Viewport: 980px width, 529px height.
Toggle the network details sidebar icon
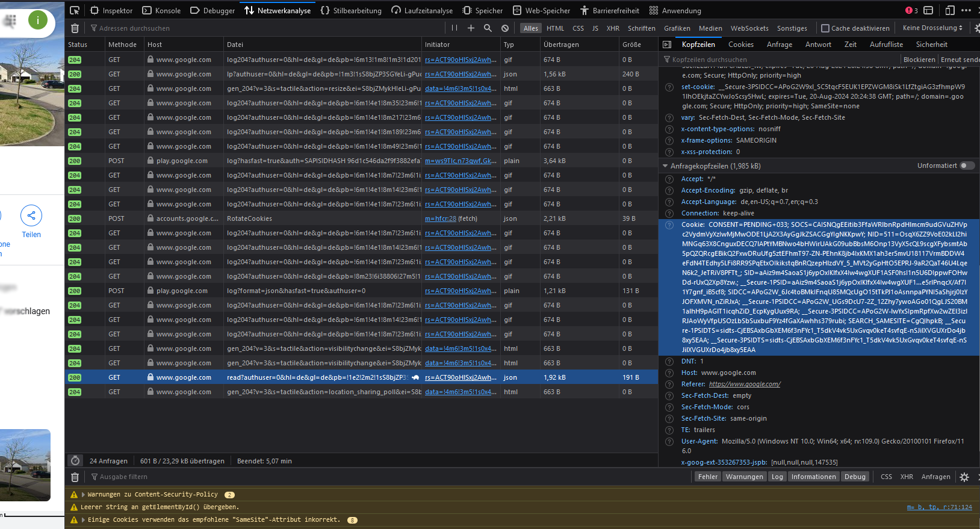pos(667,45)
